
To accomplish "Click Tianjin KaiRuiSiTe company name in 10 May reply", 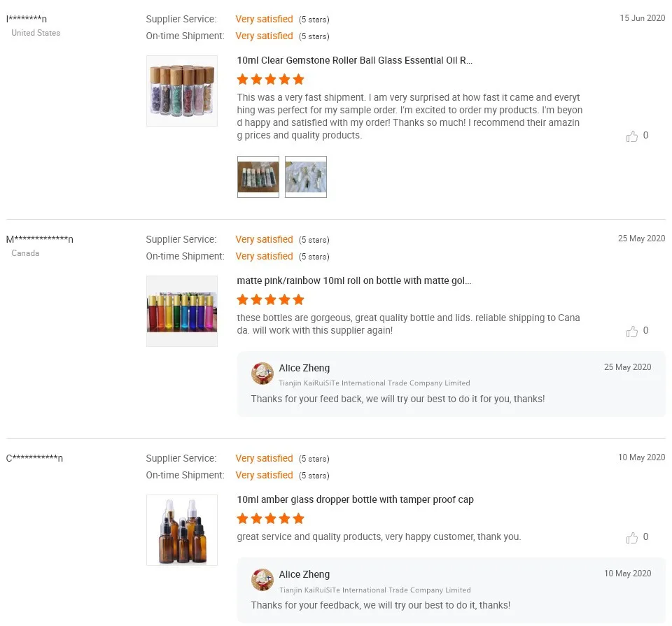I will coord(374,590).
